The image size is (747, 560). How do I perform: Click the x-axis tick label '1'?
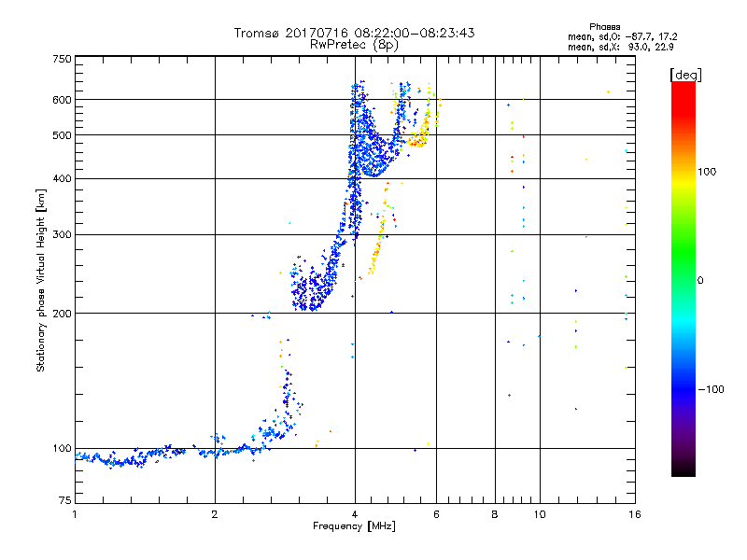[x=75, y=515]
